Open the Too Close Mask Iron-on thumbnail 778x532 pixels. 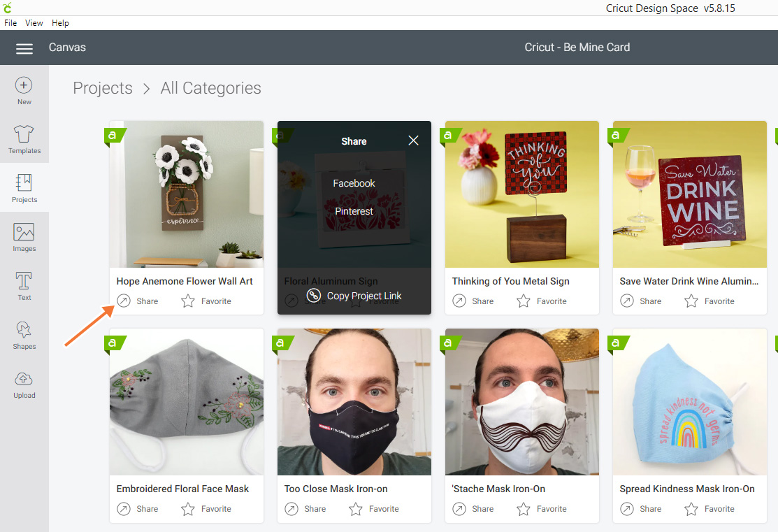[354, 402]
